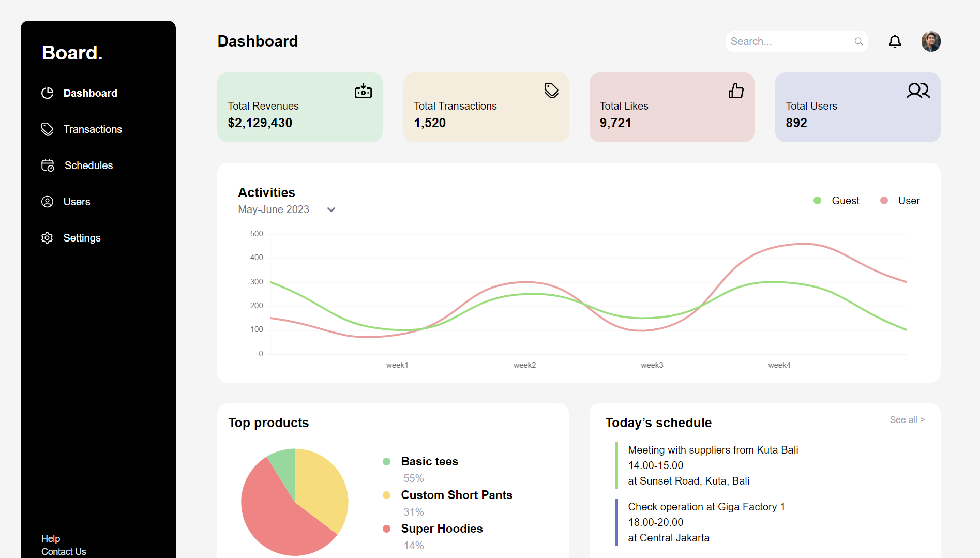Image resolution: width=980 pixels, height=558 pixels.
Task: Click the magnifier icon in search box
Action: click(x=858, y=41)
